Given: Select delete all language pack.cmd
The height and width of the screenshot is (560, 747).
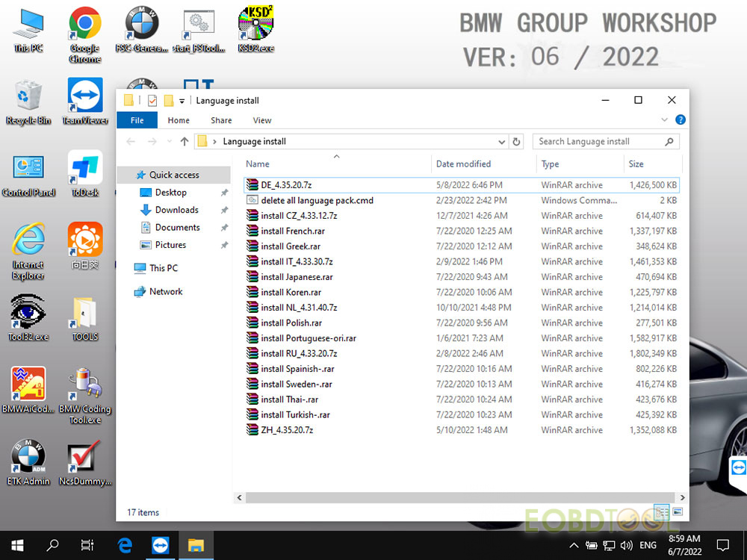Looking at the screenshot, I should (461, 200).
